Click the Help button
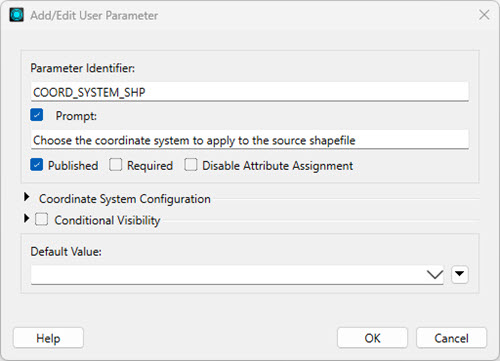 (48, 338)
